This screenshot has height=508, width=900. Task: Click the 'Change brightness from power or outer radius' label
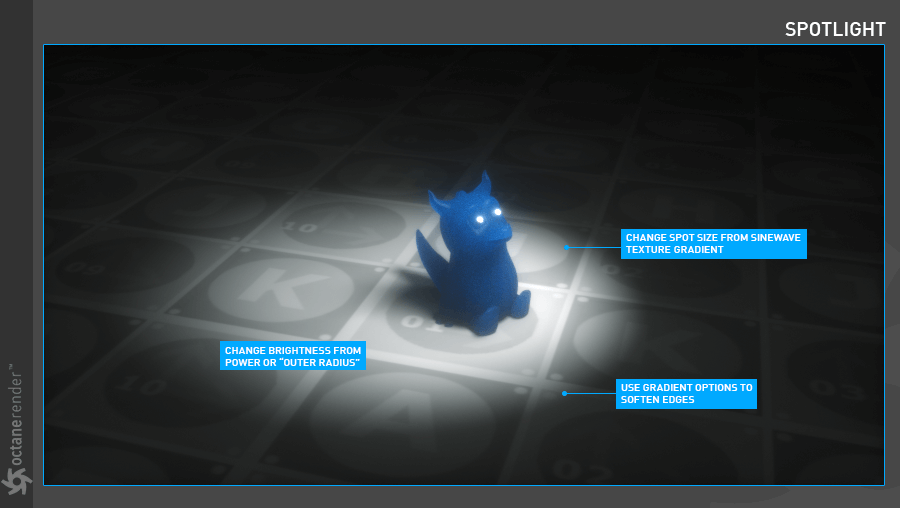click(293, 356)
